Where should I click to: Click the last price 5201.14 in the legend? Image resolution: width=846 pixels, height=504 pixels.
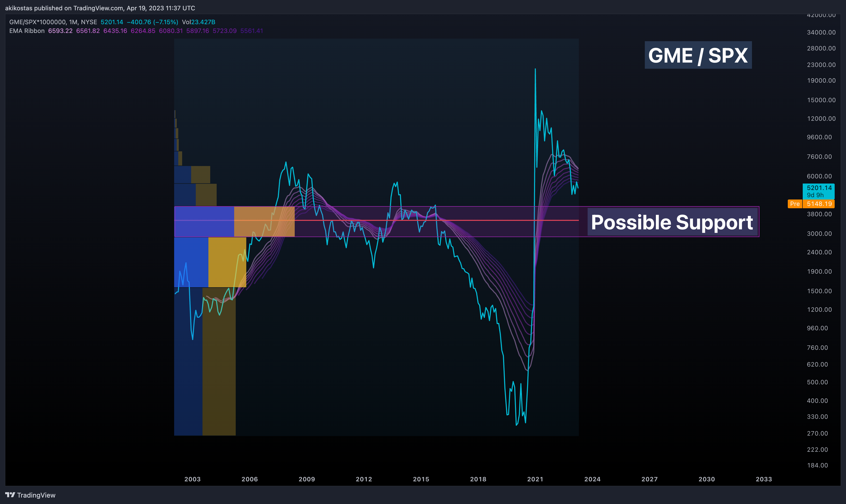point(112,22)
